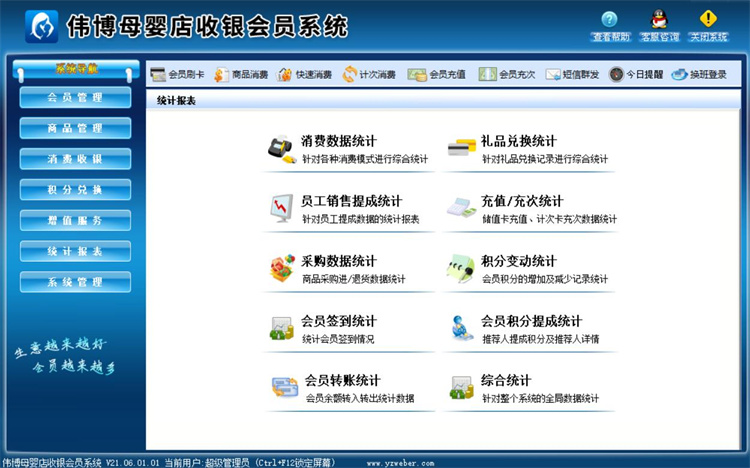
Task: Select 计次消费 toolbar item
Action: pos(369,75)
